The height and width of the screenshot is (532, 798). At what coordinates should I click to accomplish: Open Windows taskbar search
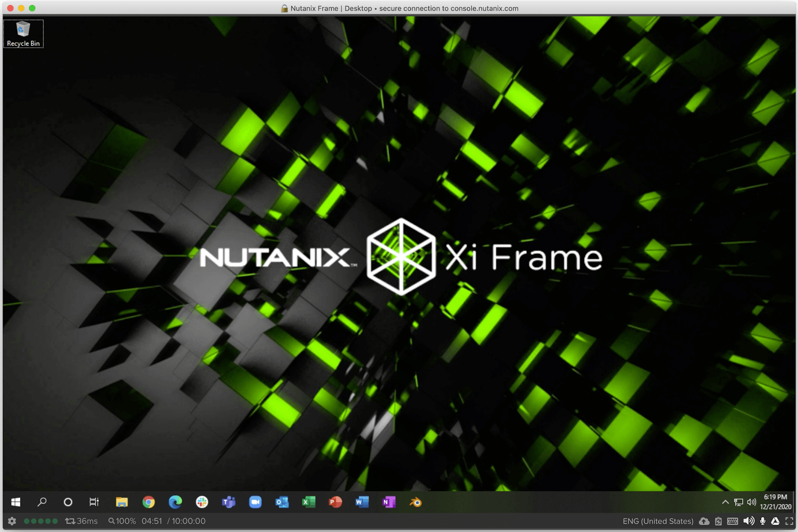point(42,502)
